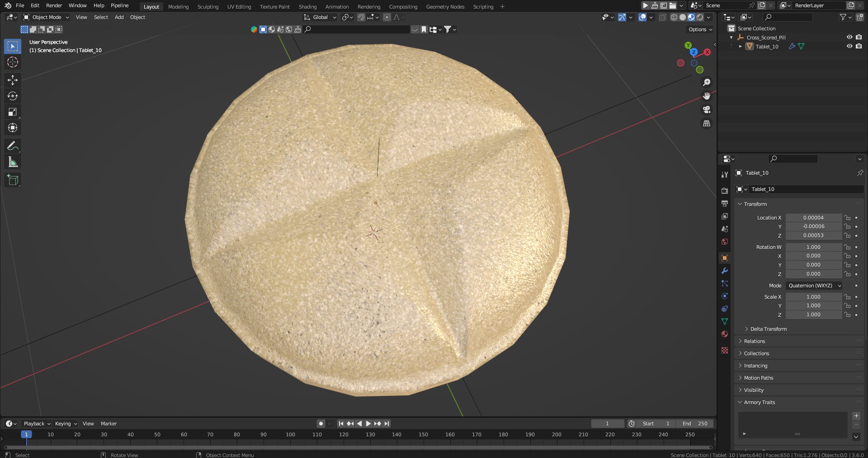Activate the 3D Cursor tool
Screen dimensions: 868x458
[13, 62]
